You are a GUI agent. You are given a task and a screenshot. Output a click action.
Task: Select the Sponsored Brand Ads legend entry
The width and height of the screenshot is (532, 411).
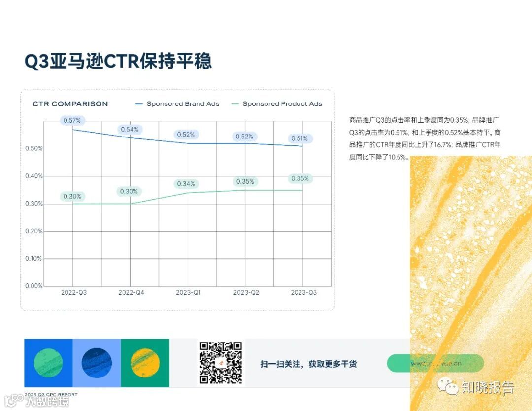click(x=177, y=104)
